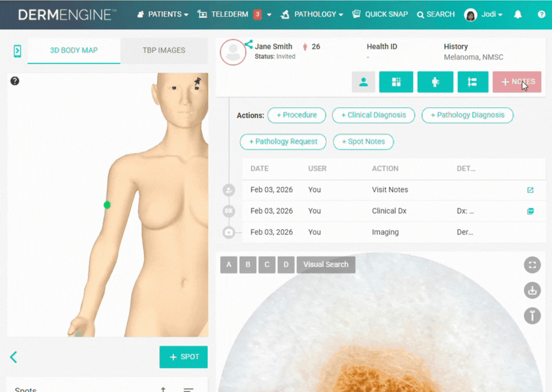Open the help question mark in navbar
The width and height of the screenshot is (552, 392).
point(542,15)
